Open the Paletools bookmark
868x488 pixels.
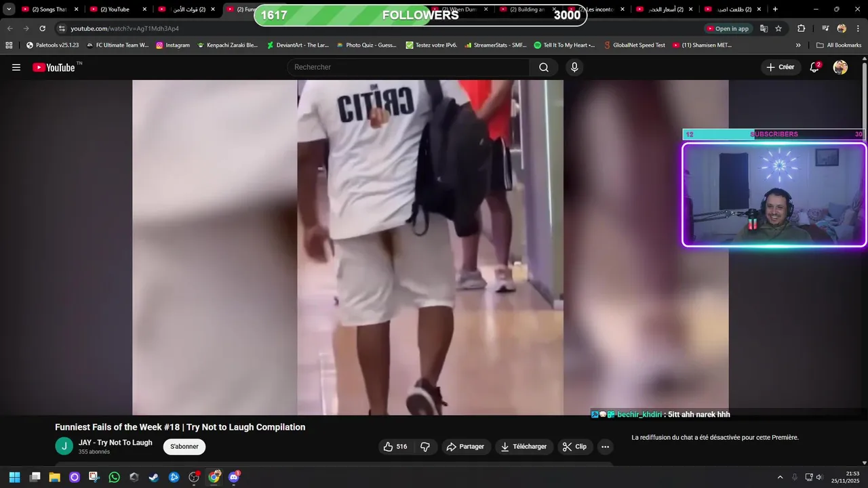pyautogui.click(x=52, y=45)
